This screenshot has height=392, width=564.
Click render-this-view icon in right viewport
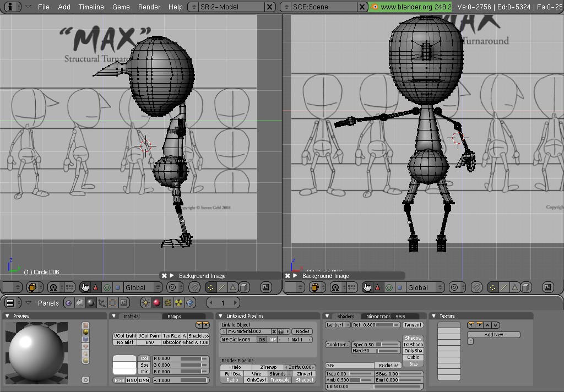548,287
